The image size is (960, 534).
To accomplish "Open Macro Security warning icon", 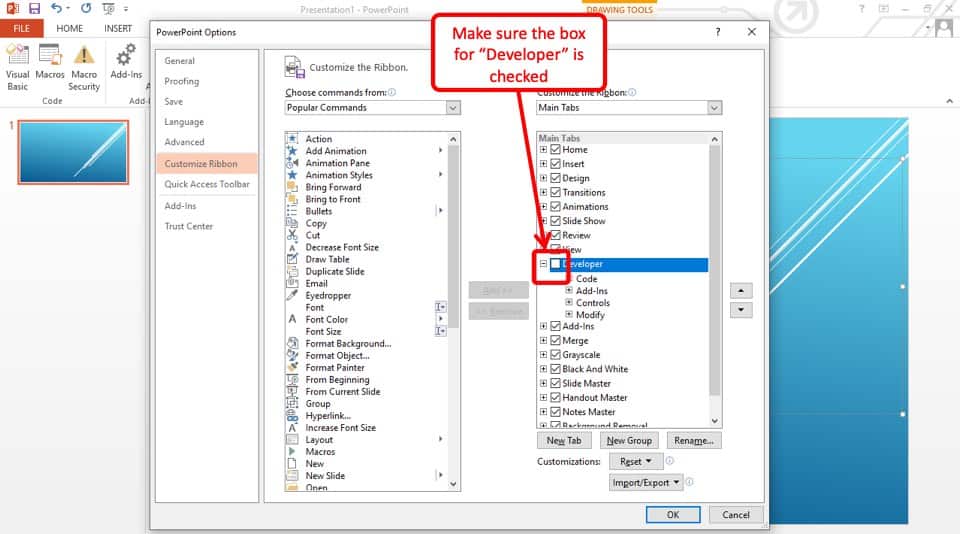I will [84, 55].
